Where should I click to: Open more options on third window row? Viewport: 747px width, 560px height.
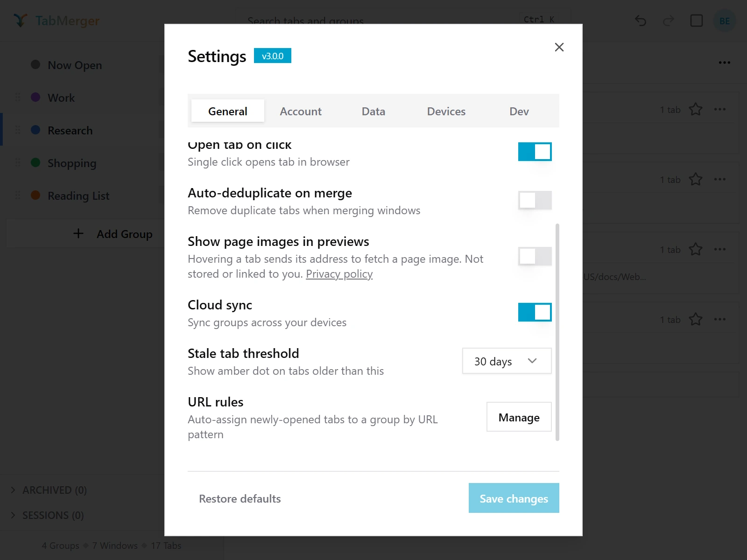(x=720, y=249)
